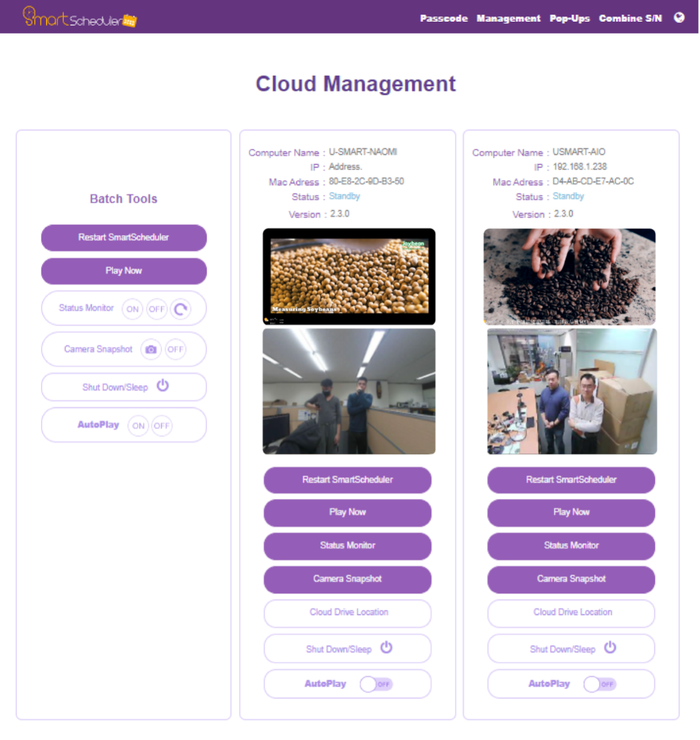Turn batch Status Monitor OFF
The image size is (700, 740).
point(156,309)
